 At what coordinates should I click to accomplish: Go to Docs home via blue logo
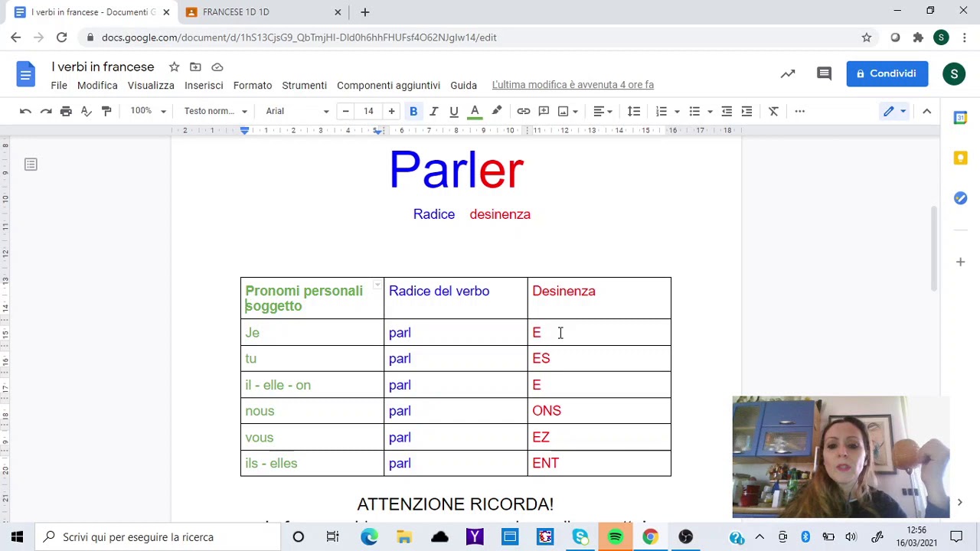[25, 74]
